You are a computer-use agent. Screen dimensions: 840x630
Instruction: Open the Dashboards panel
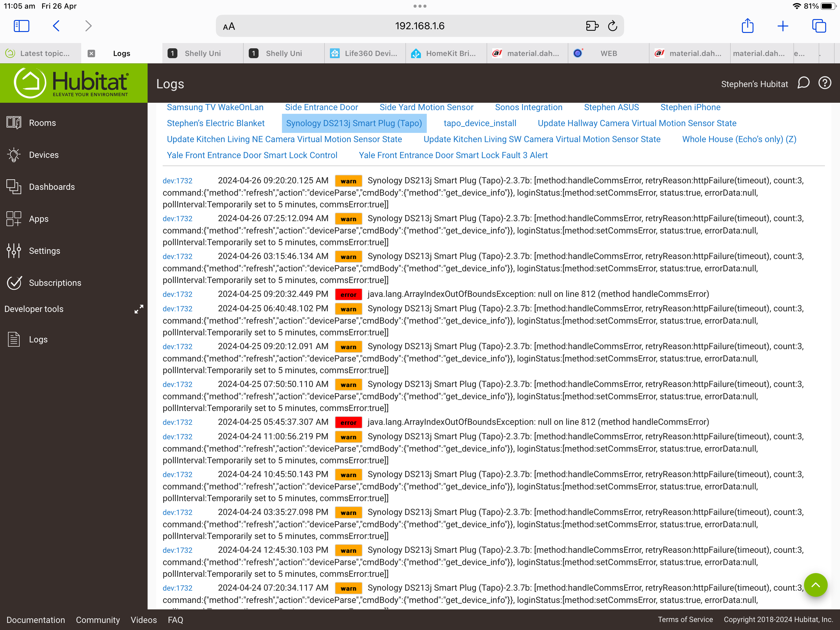[x=52, y=186]
